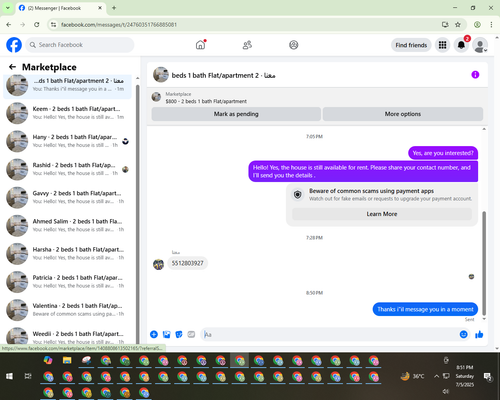Open the Facebook Home feed icon
This screenshot has height=400, width=500.
tap(200, 45)
